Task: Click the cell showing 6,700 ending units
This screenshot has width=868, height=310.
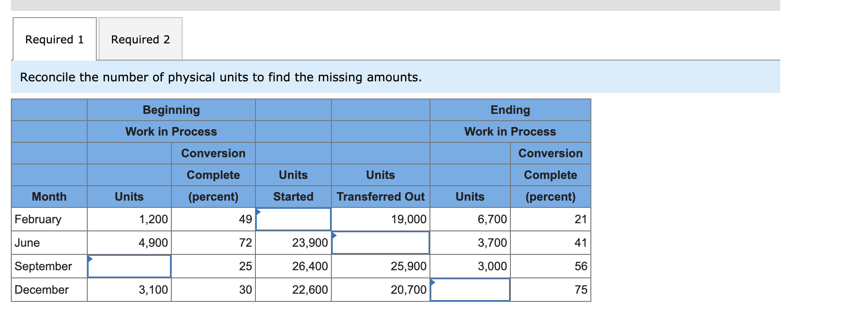Action: pyautogui.click(x=469, y=219)
